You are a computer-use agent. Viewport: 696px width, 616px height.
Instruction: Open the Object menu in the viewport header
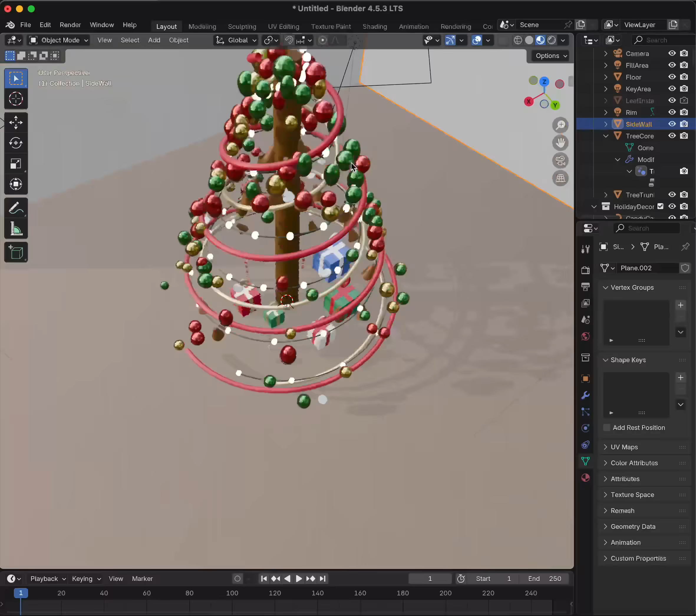(179, 40)
